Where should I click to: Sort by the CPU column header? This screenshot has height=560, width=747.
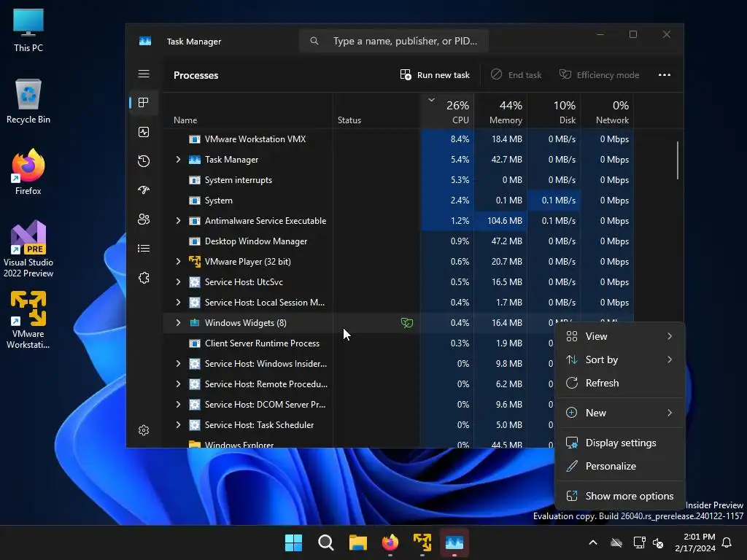(448, 112)
